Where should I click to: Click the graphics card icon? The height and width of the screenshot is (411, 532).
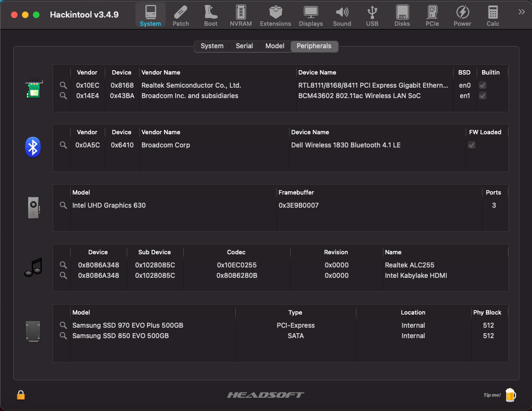coord(33,208)
